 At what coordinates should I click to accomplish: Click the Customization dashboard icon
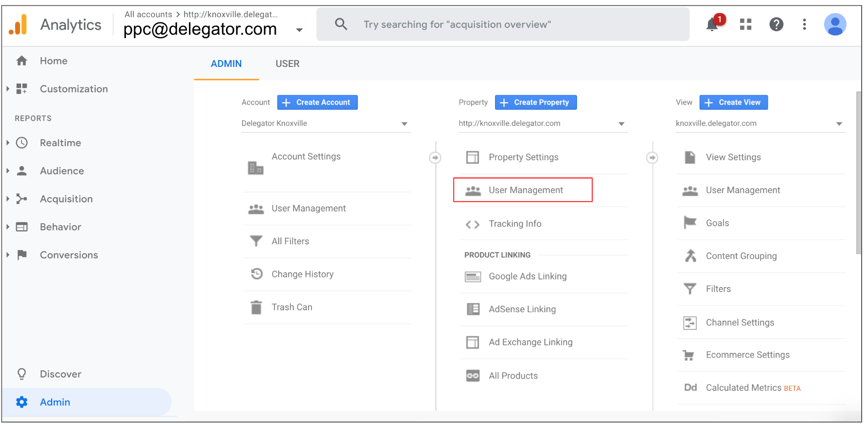[x=21, y=88]
